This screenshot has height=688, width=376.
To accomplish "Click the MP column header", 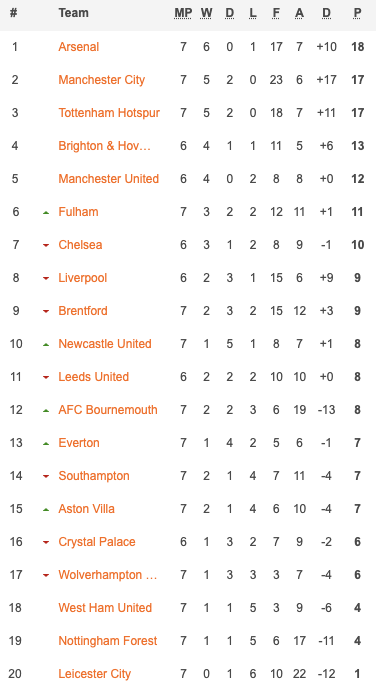I will click(x=183, y=13).
